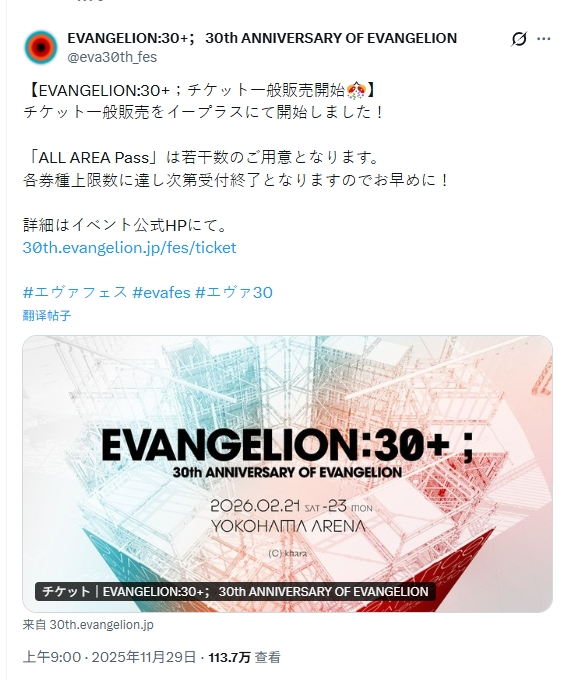Select the #エヴァフェス hashtag
This screenshot has width=564, height=680.
75,292
